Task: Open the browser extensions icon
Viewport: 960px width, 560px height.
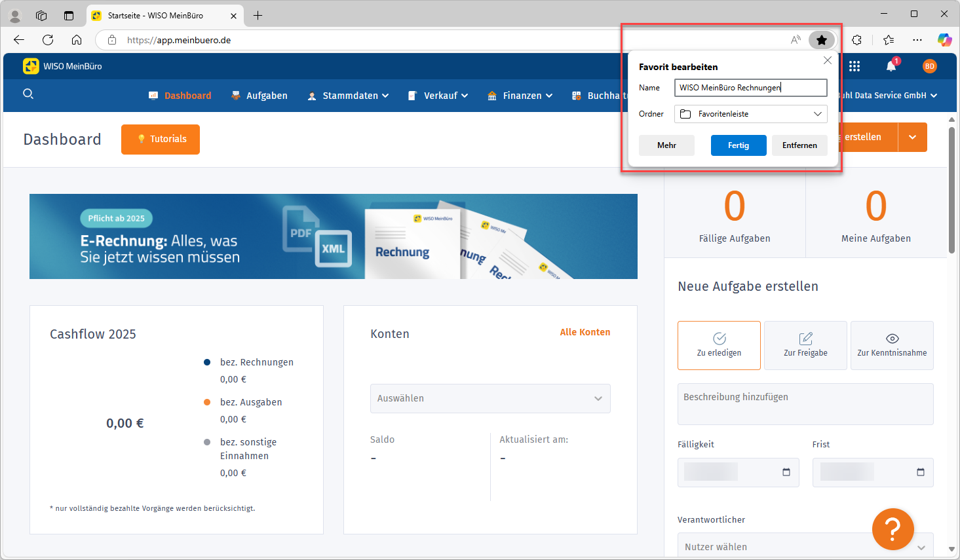Action: (856, 40)
